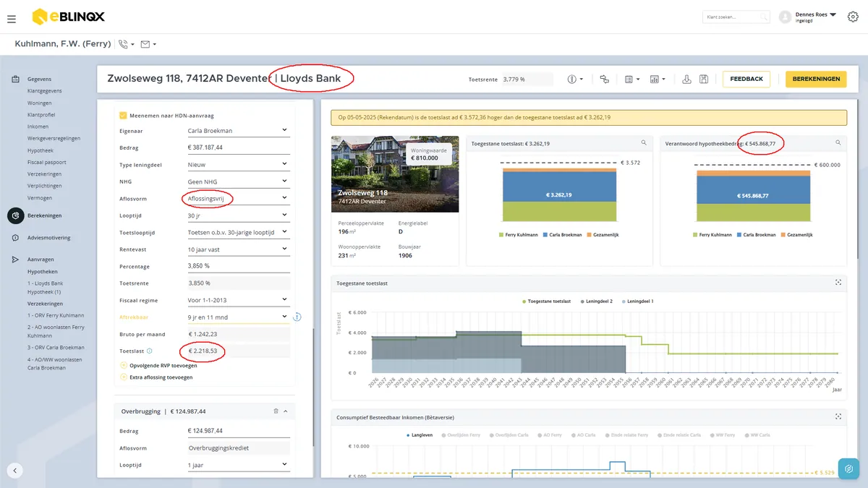
Task: Toggle Overlijden Ferry legend series
Action: (462, 435)
